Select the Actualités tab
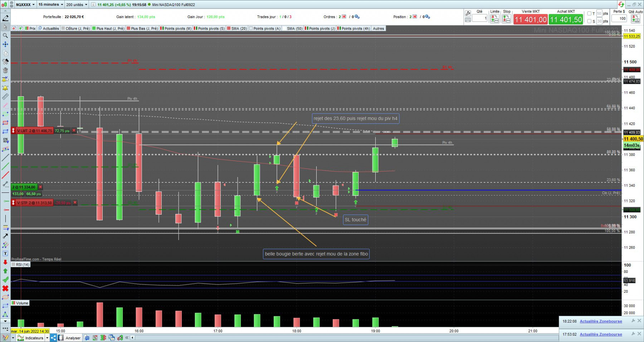The width and height of the screenshot is (644, 342). 49,28
